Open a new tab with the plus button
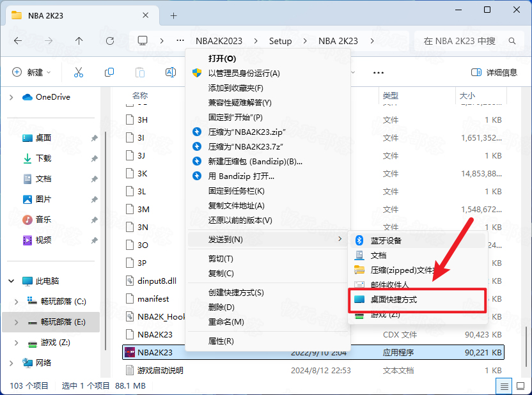Viewport: 532px width, 395px height. tap(174, 15)
